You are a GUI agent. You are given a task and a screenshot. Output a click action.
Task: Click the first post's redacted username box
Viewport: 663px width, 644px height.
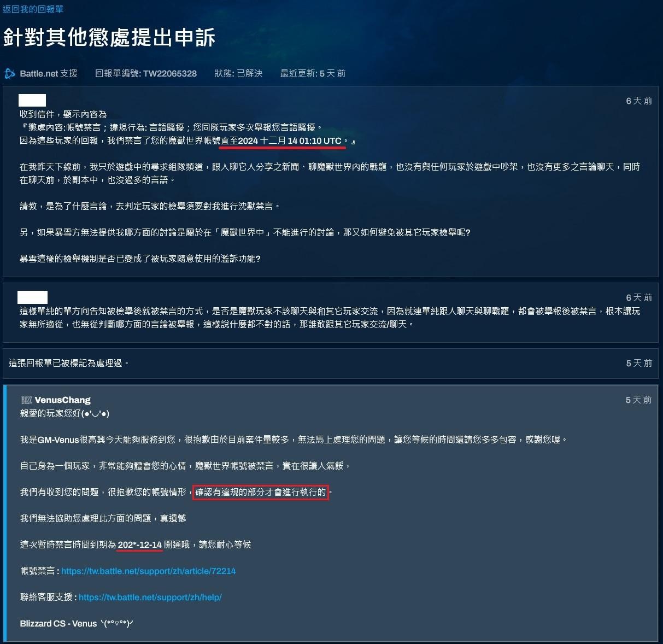click(32, 100)
